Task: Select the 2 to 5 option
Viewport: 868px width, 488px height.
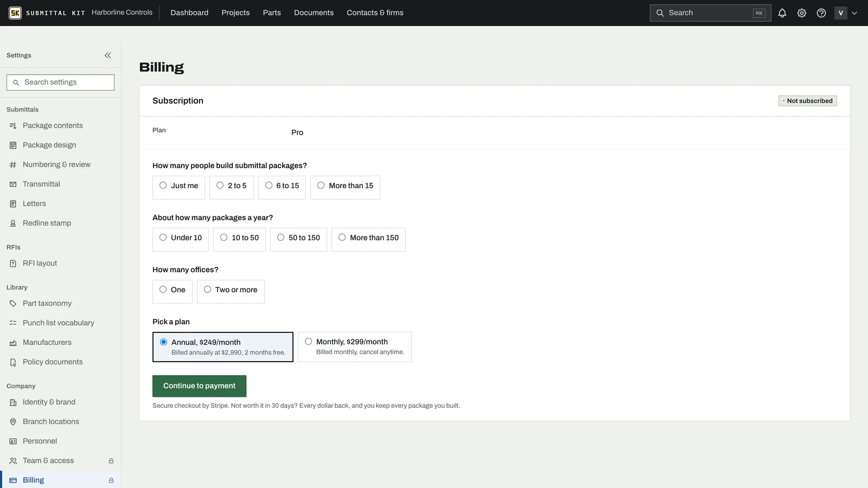Action: pos(232,187)
